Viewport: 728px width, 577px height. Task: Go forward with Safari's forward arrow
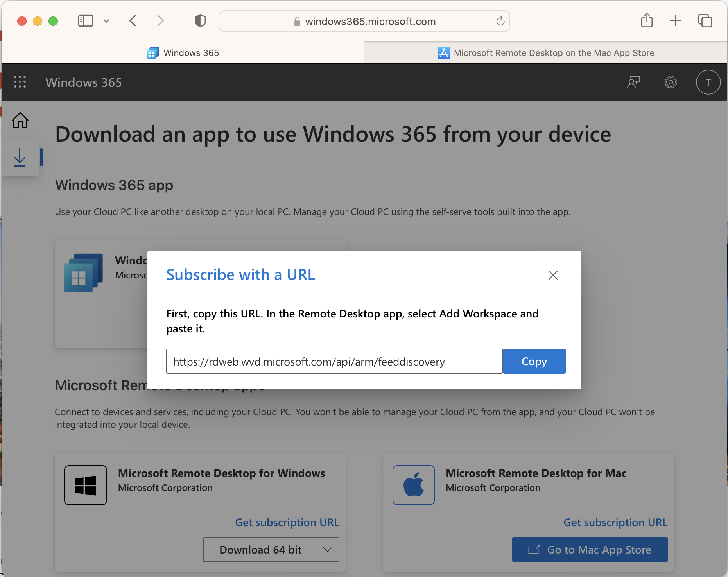click(160, 21)
